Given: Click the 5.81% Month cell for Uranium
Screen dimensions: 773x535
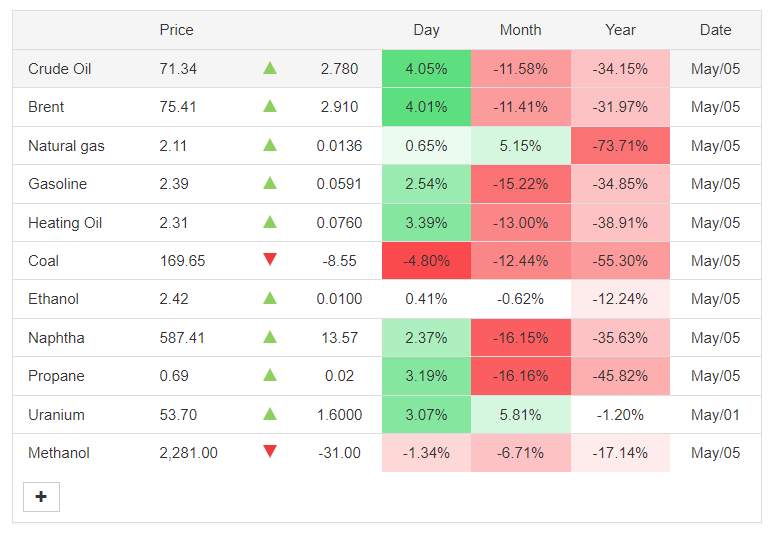Looking at the screenshot, I should coord(521,415).
